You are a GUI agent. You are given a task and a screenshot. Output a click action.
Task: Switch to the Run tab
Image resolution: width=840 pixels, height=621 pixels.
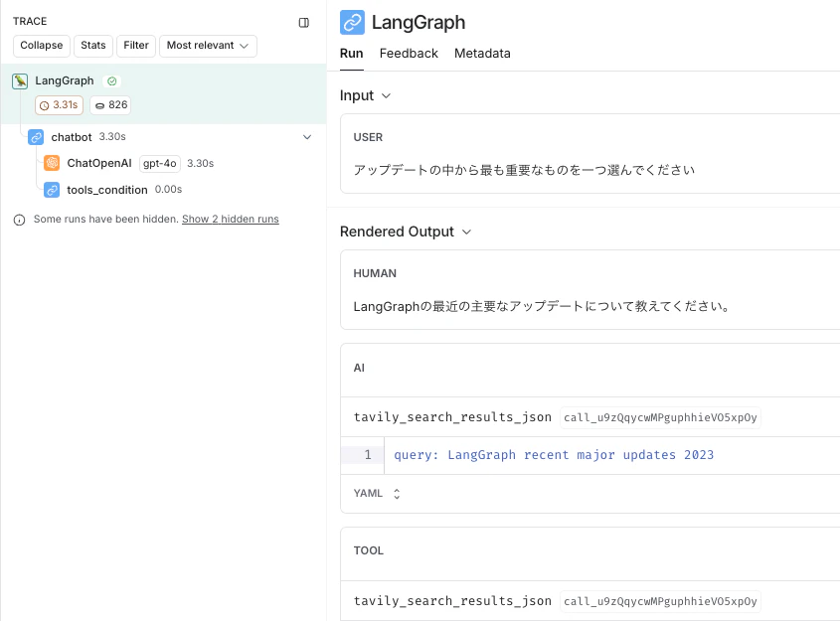352,54
